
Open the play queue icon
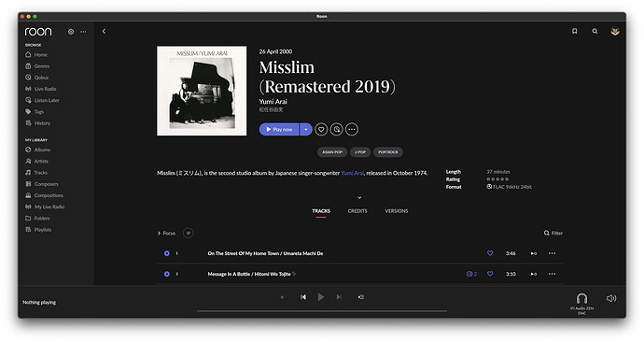360,297
